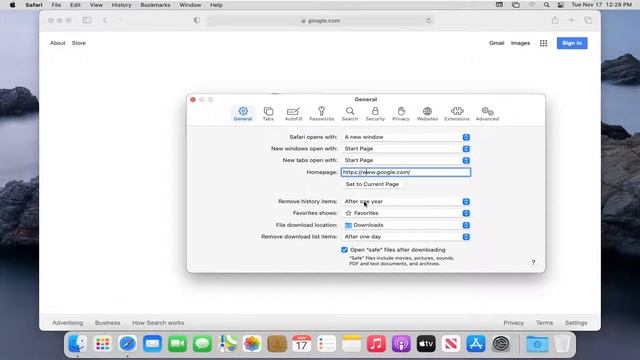Launch Finder from the Dock
Screen dimensions: 640x360
(x=77, y=344)
